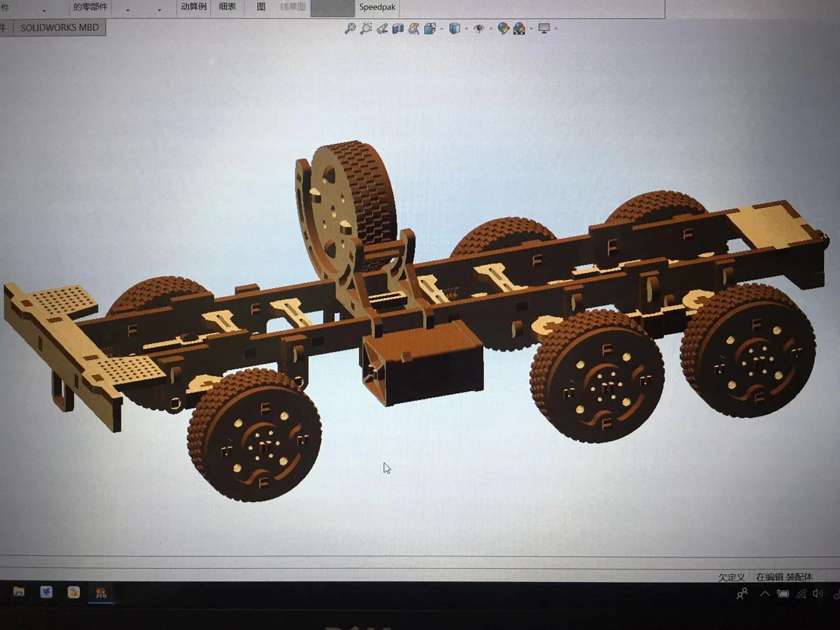Click the Previous View icon
840x630 pixels.
(381, 28)
